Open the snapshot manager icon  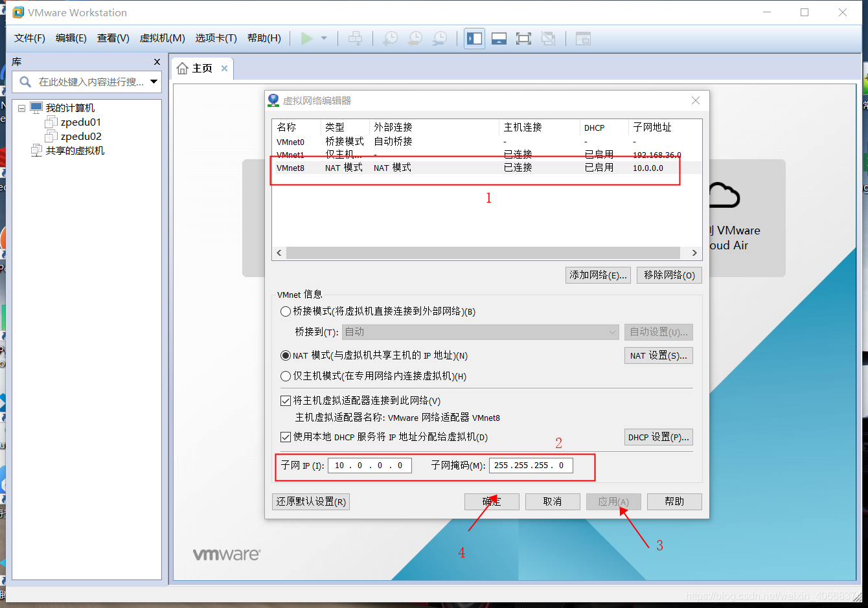click(x=439, y=38)
